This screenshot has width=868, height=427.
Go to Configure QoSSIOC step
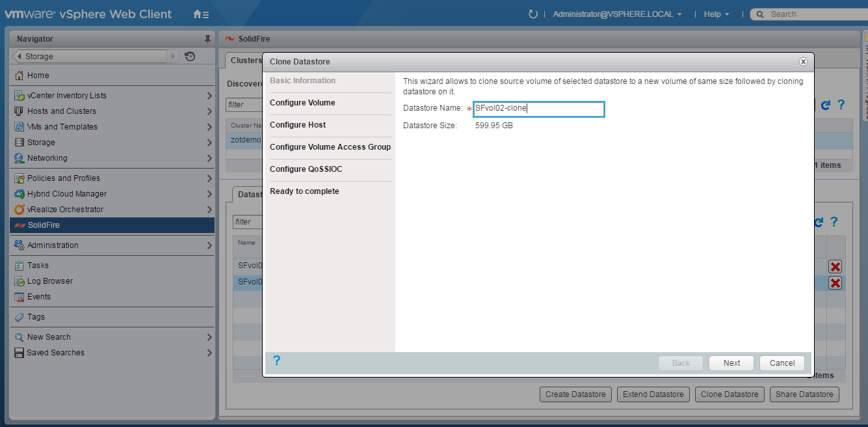[x=306, y=169]
